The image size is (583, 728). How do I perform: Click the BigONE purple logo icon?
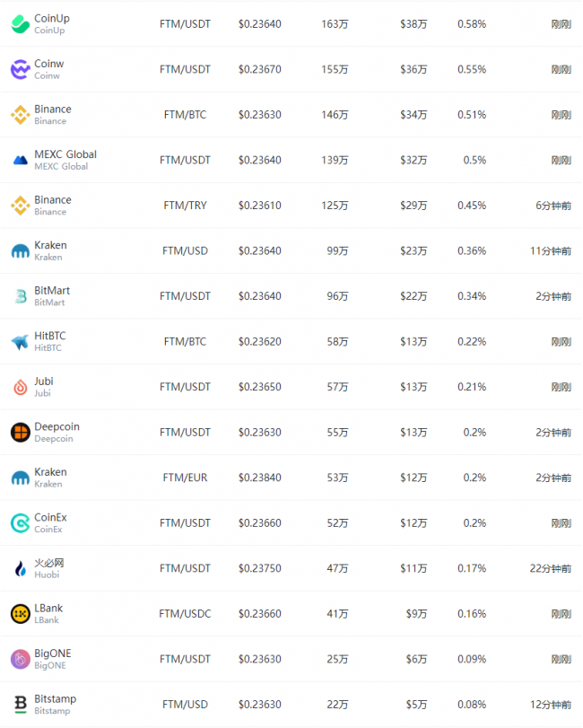tap(21, 659)
